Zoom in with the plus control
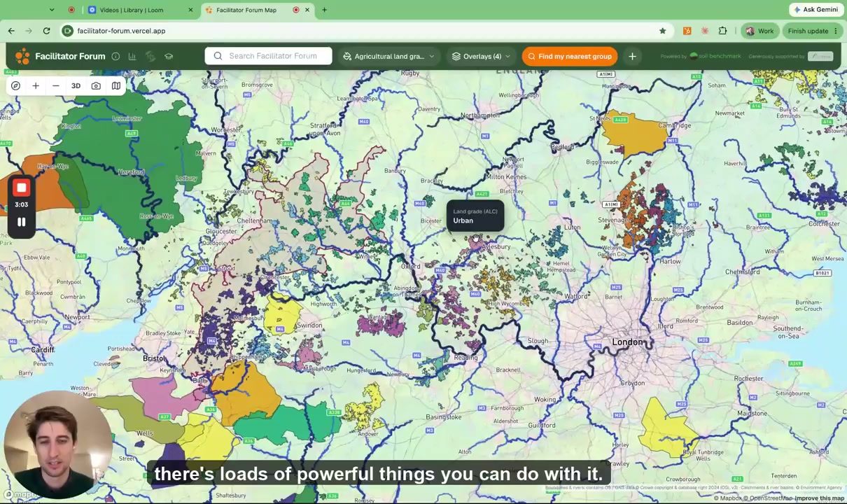Image resolution: width=847 pixels, height=504 pixels. click(x=36, y=86)
